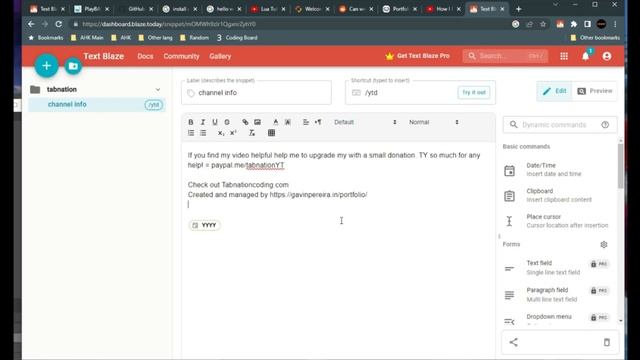Open the Community menu item
Viewport: 640px width, 360px height.
181,56
